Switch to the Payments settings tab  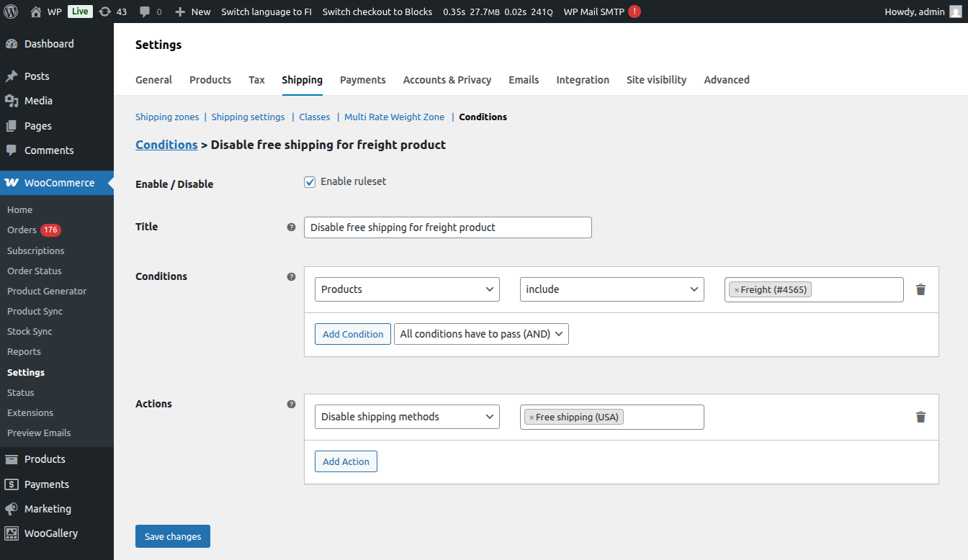click(362, 80)
